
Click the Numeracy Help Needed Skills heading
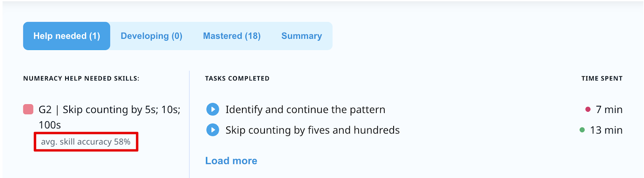81,78
